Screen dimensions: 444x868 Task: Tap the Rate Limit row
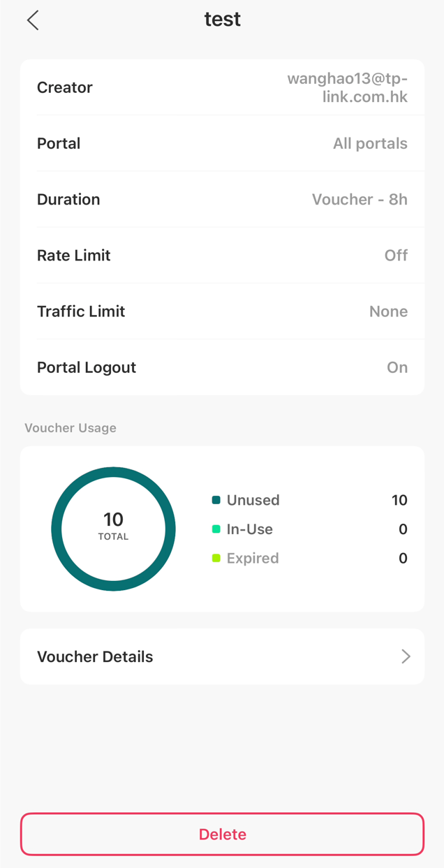[222, 256]
